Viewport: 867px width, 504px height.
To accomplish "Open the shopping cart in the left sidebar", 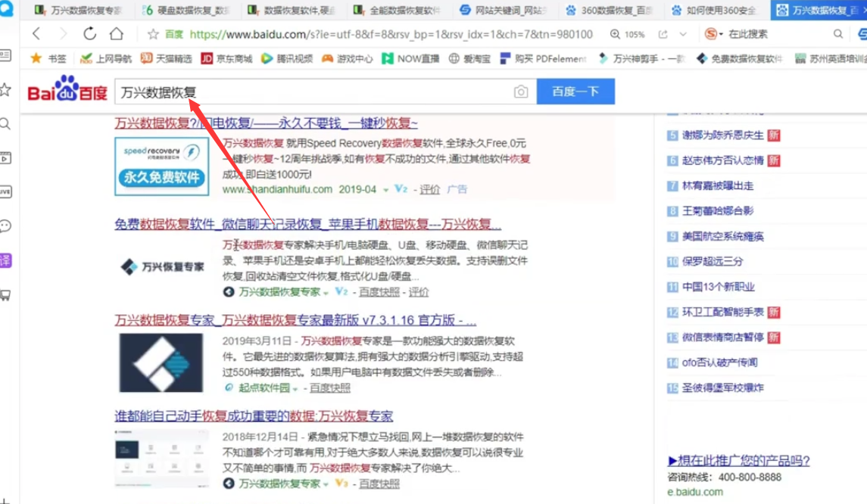I will tap(5, 295).
